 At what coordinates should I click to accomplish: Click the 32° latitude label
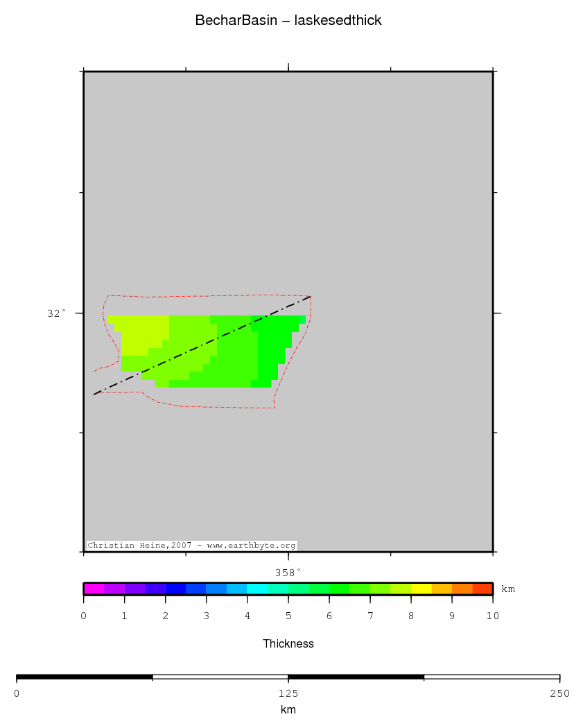pyautogui.click(x=57, y=313)
